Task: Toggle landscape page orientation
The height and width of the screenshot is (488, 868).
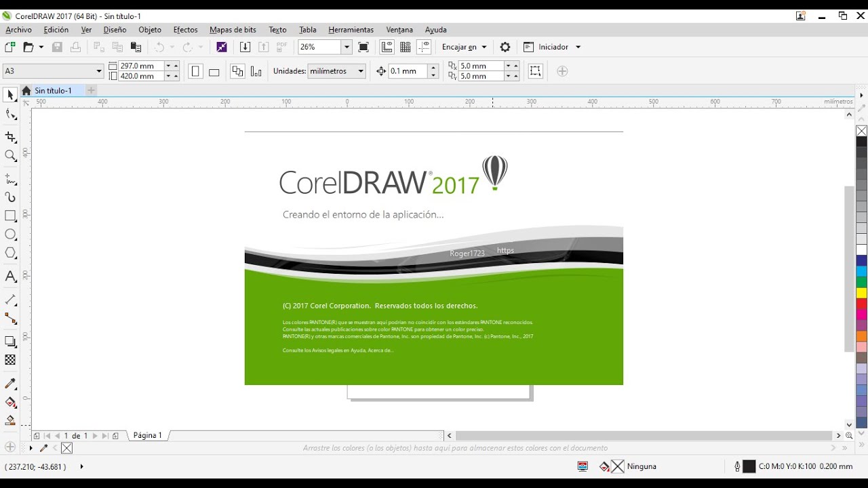Action: pyautogui.click(x=214, y=71)
